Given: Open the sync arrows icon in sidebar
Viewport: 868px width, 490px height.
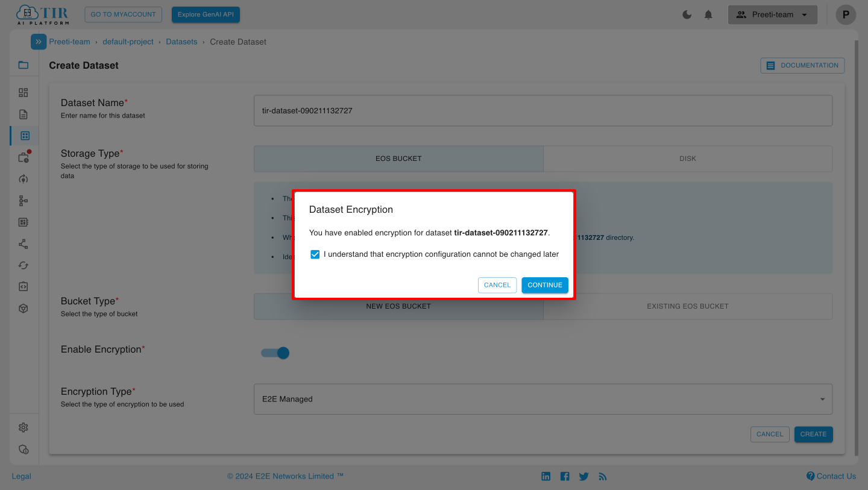Looking at the screenshot, I should tap(24, 265).
